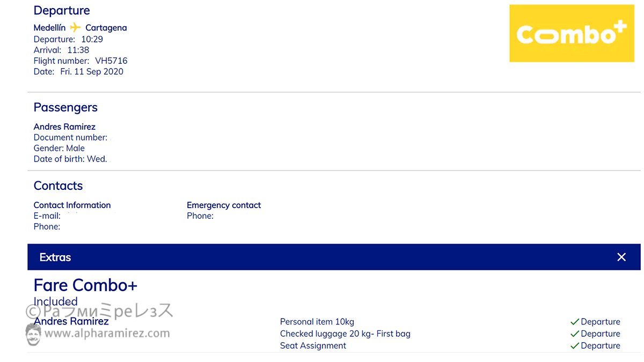644x362 pixels.
Task: Click the Contact Information label
Action: (x=72, y=205)
